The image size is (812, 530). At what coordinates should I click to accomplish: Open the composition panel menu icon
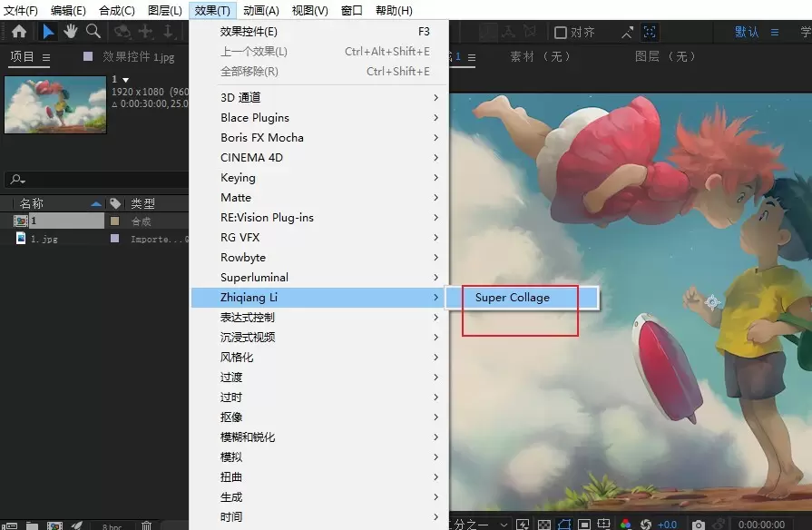coord(472,57)
